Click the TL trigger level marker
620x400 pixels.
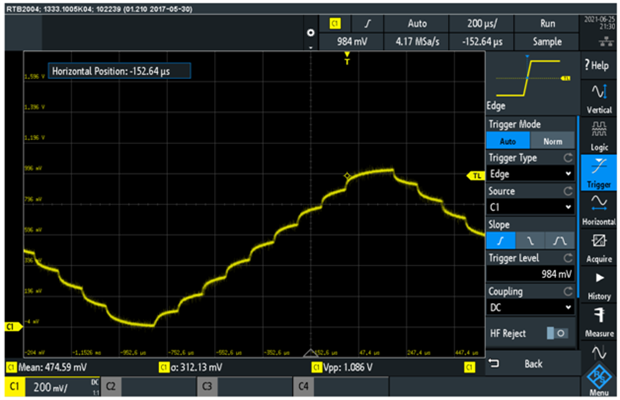click(x=476, y=175)
